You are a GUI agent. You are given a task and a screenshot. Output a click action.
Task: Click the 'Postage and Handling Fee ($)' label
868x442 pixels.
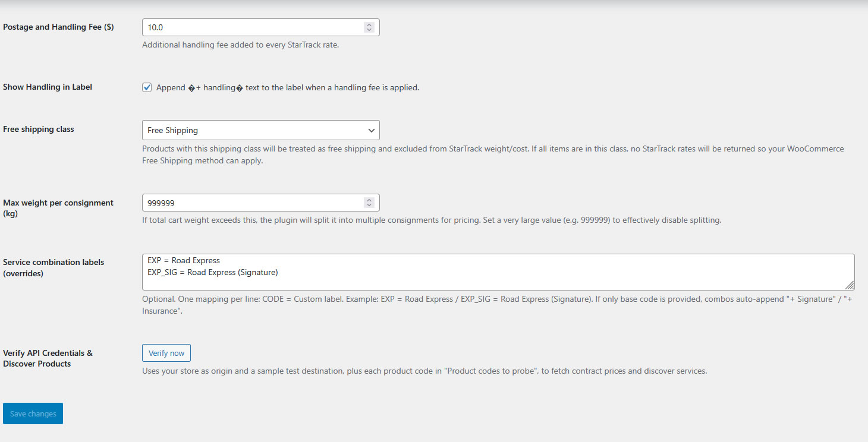tap(58, 27)
